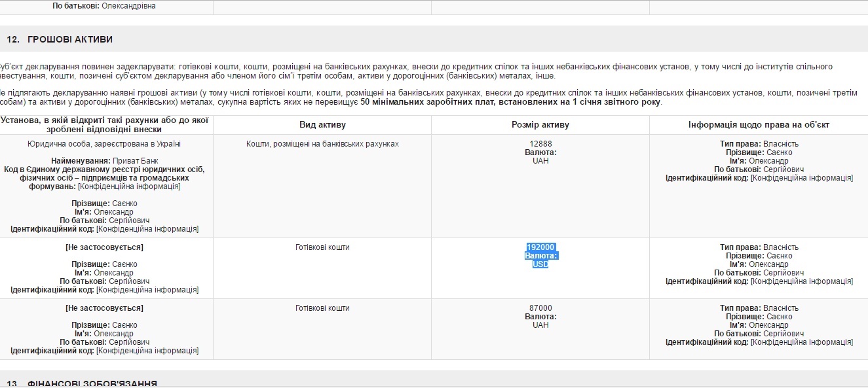Click the 12888 asset amount
868x388 pixels.
click(x=540, y=144)
